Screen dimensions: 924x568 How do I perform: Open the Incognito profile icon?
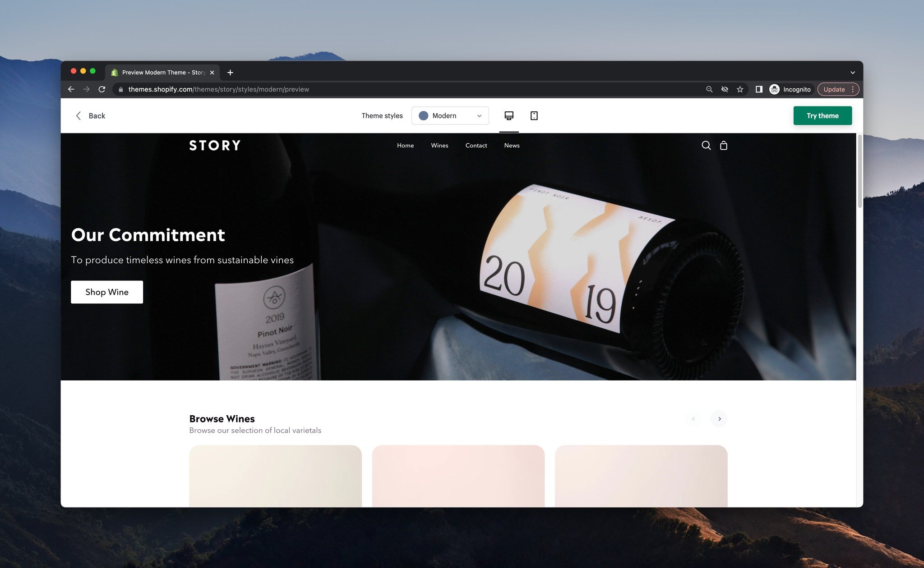774,89
